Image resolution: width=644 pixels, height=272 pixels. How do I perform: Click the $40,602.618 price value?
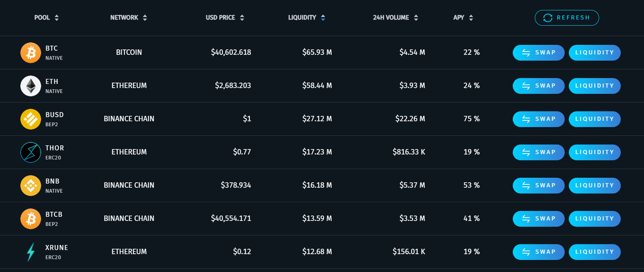pos(231,53)
